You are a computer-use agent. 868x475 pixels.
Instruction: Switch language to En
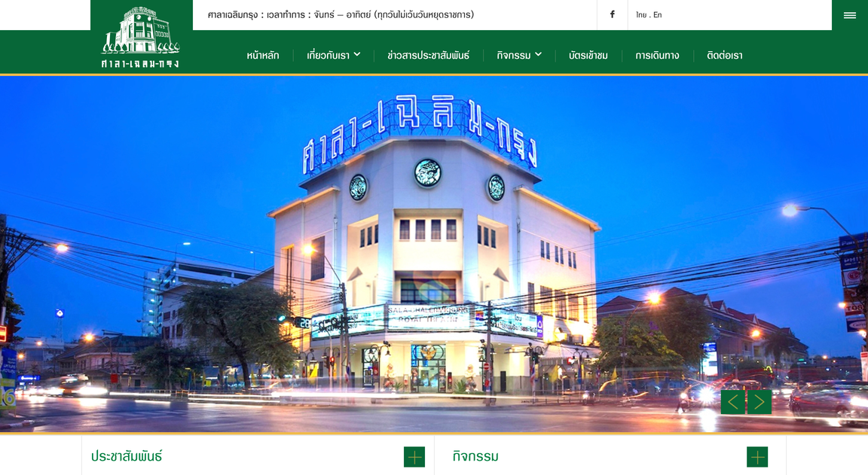pos(657,15)
